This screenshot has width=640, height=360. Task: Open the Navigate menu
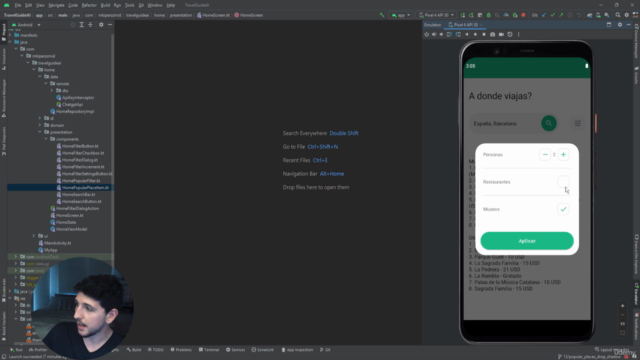point(56,5)
